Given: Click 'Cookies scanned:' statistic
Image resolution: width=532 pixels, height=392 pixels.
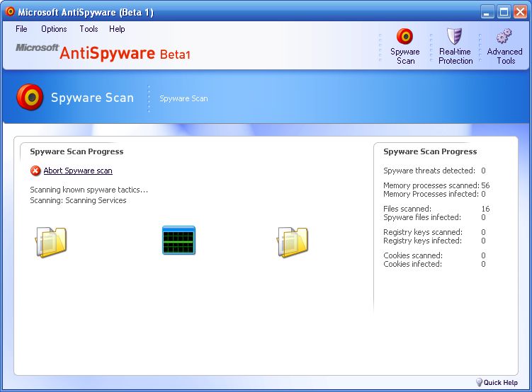Looking at the screenshot, I should click(x=413, y=255).
